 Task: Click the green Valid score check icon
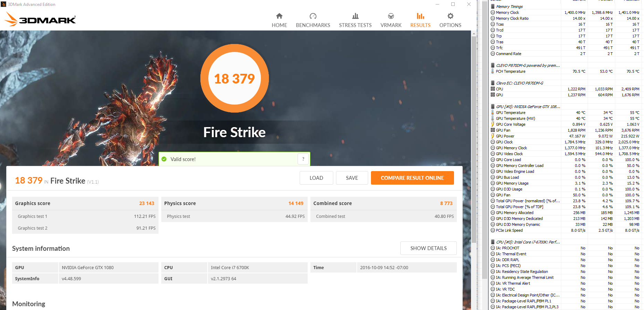pos(164,159)
